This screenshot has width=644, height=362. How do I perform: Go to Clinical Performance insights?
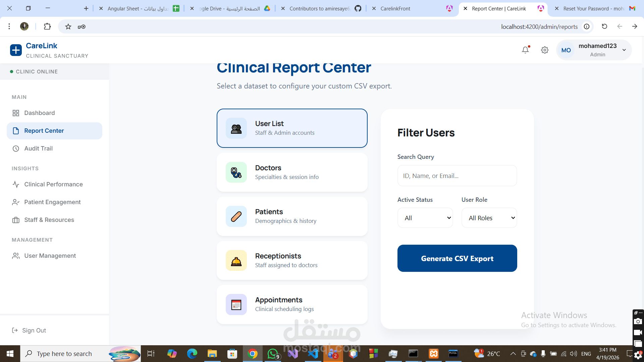click(53, 184)
